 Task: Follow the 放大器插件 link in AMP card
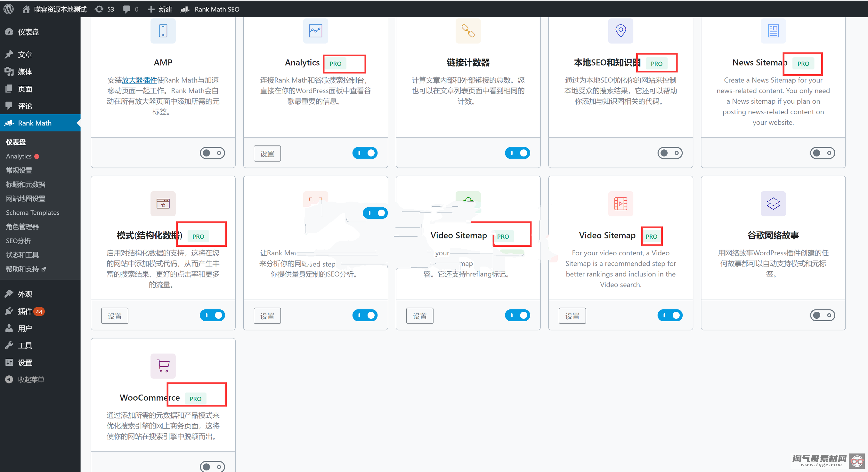[139, 80]
